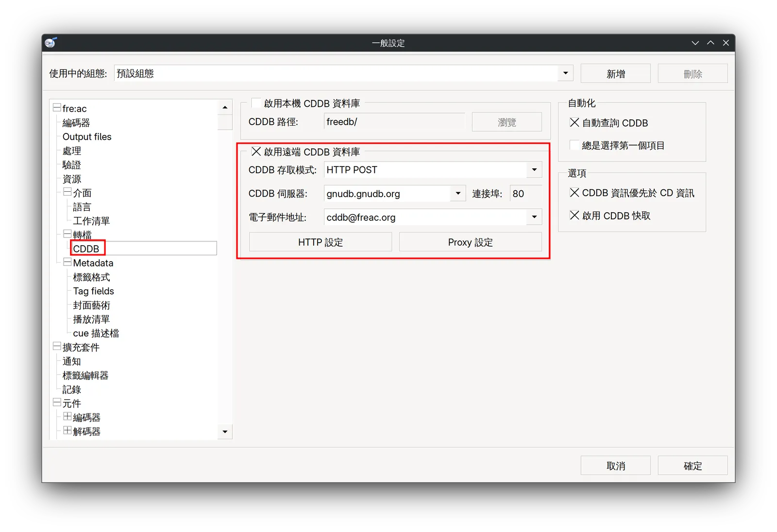777x532 pixels.
Task: Expand the CDDB 伺服器 server dropdown
Action: pyautogui.click(x=458, y=193)
